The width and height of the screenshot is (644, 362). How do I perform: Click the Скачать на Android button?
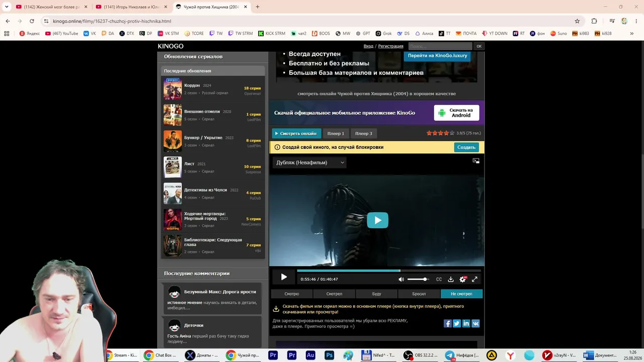pyautogui.click(x=456, y=113)
